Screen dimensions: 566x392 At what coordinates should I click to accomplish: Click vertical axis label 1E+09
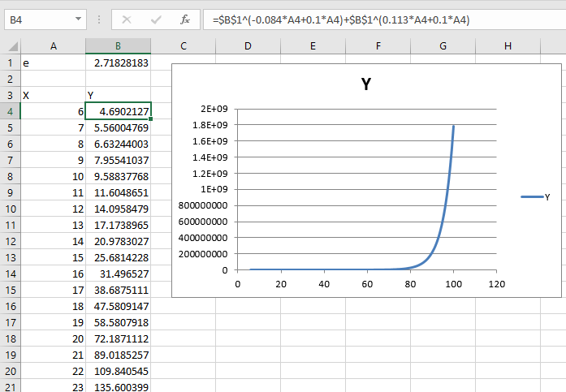pyautogui.click(x=214, y=189)
